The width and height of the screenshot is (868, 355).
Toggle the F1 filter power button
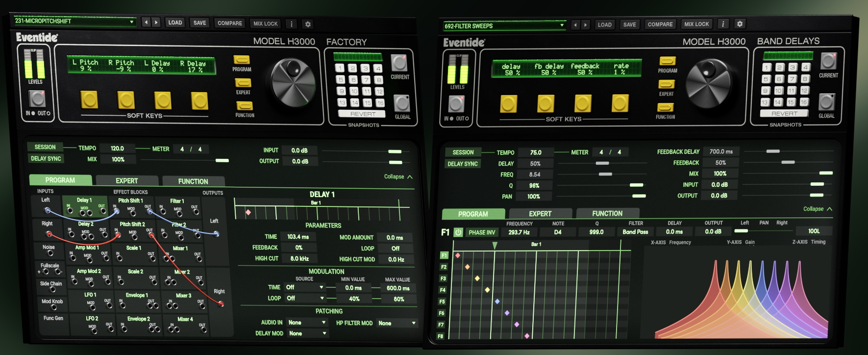click(x=458, y=232)
